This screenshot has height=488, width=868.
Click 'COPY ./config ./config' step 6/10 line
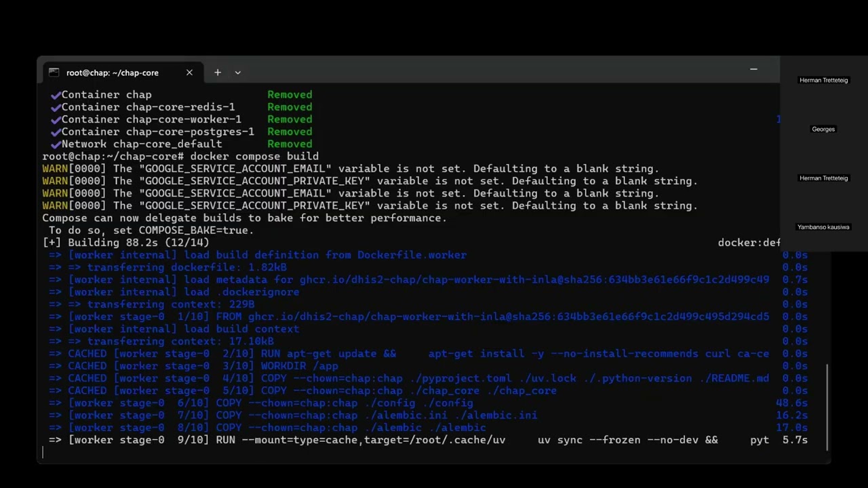261,403
